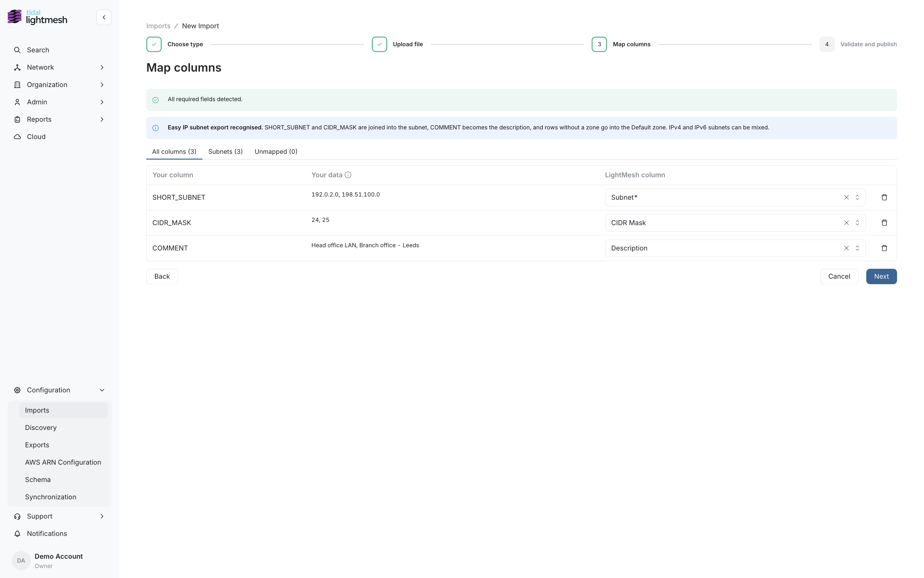This screenshot has width=924, height=578.
Task: Open the Subnet* LightMesh column dropdown
Action: [x=735, y=197]
